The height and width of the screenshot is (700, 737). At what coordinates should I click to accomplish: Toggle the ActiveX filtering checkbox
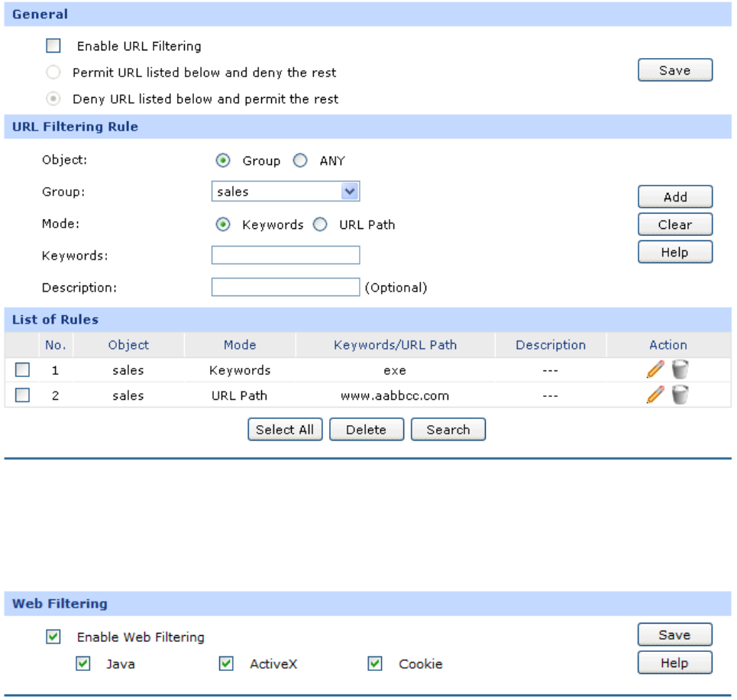226,664
